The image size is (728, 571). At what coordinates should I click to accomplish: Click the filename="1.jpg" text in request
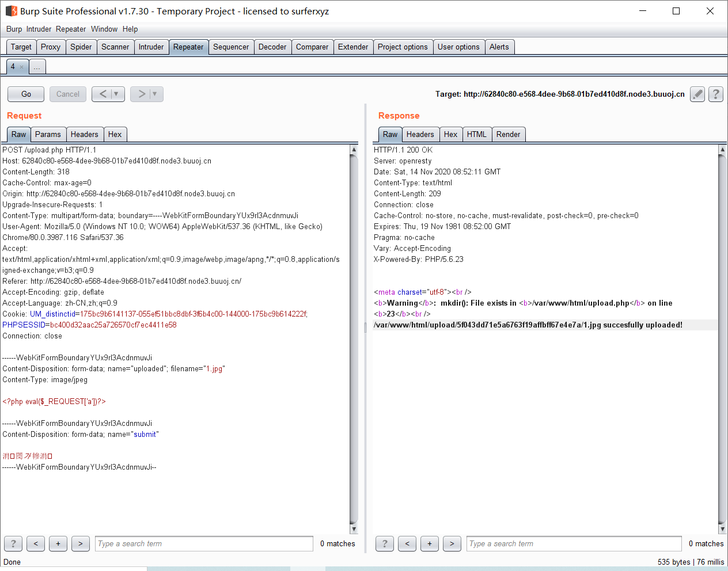point(198,368)
